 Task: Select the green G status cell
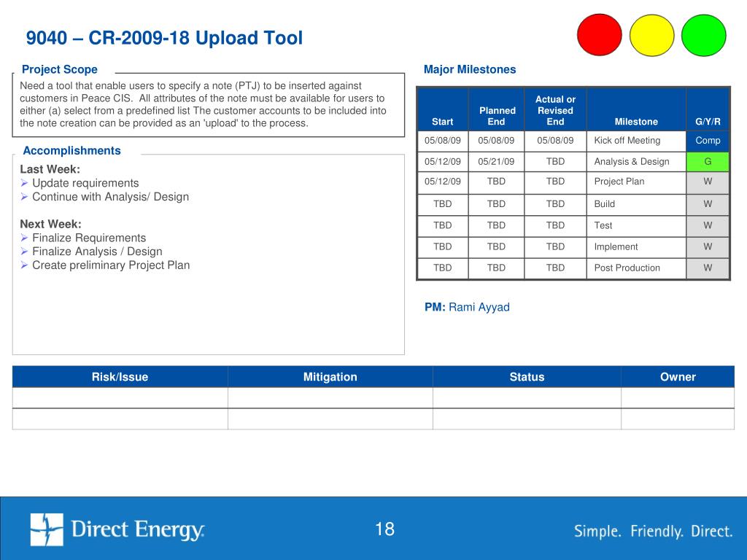[x=708, y=161]
